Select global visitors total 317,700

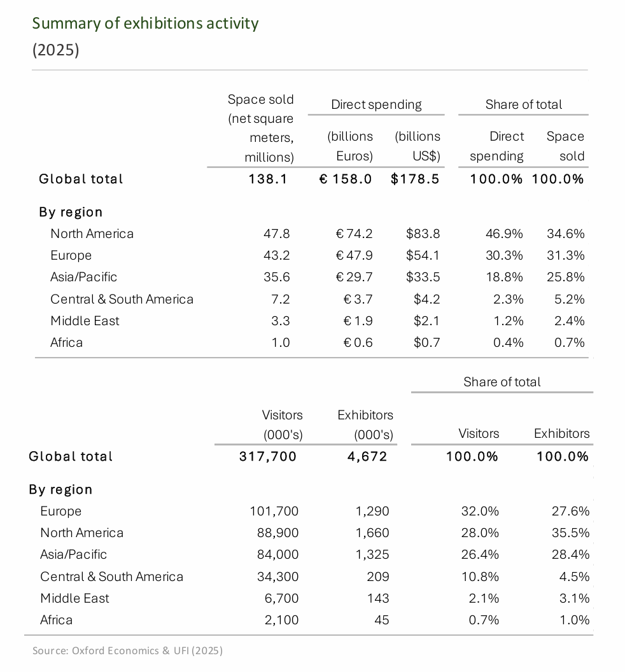click(x=267, y=456)
